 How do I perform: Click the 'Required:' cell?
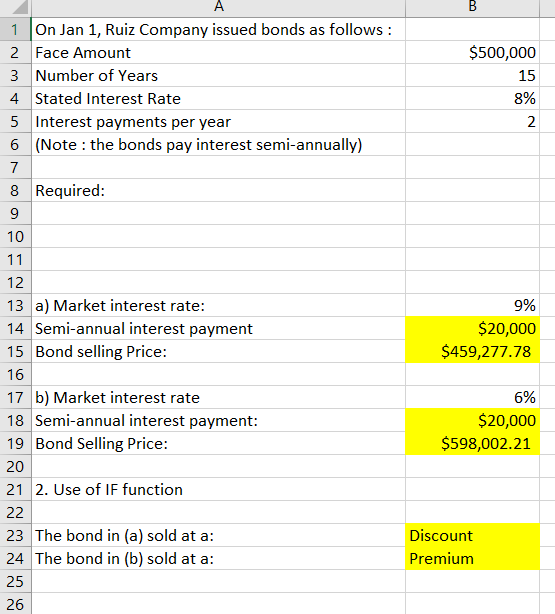click(218, 191)
